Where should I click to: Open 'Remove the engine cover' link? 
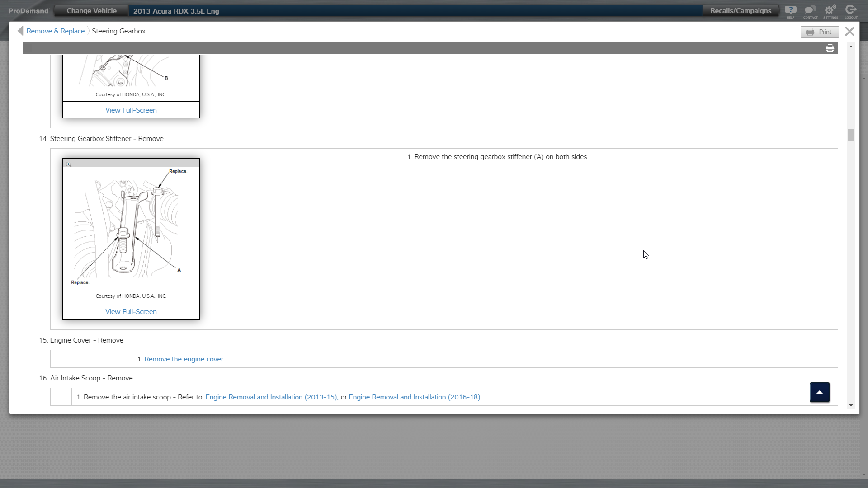point(184,359)
